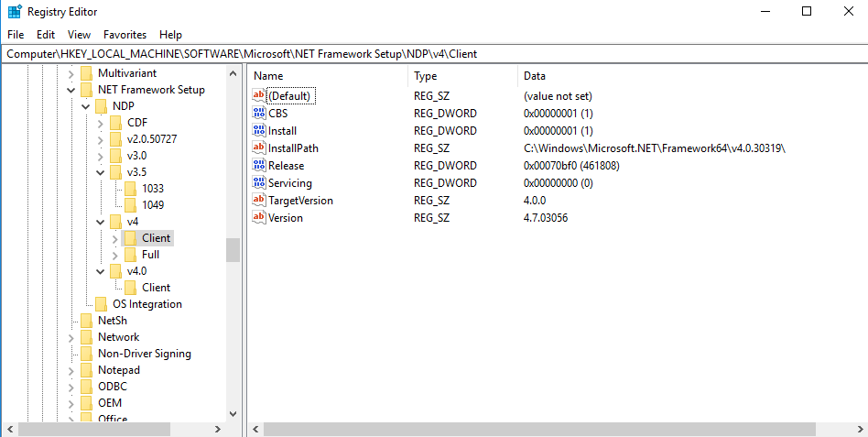868x437 pixels.
Task: Click the v3.0 folder icon
Action: tap(115, 156)
